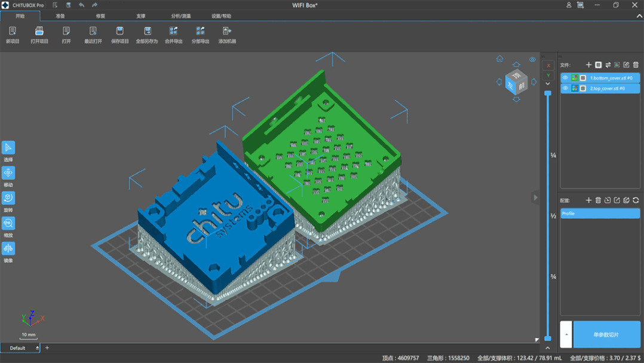
Task: Open the slice mode dropdown arrow beside 单参数切片
Action: coord(566,334)
